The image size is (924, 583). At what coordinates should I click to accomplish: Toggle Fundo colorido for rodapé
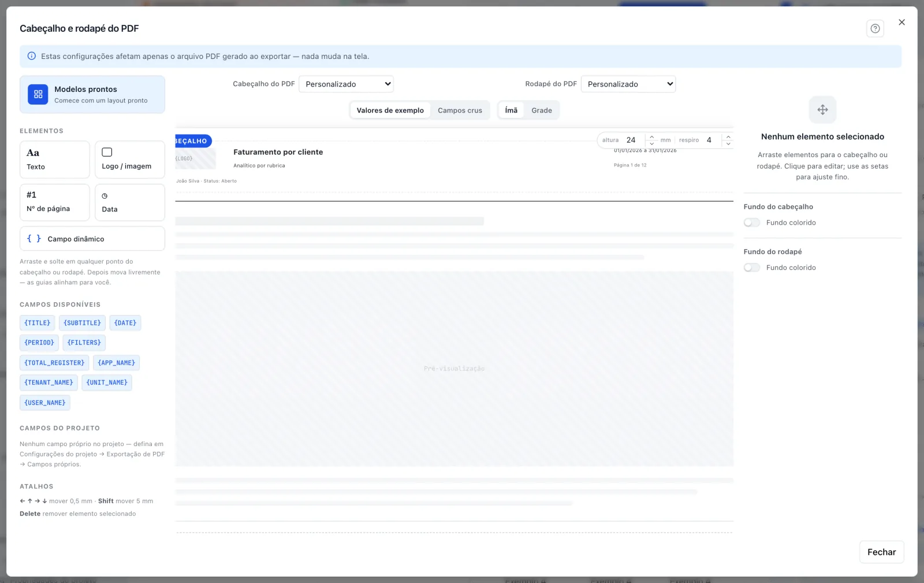[x=751, y=268]
